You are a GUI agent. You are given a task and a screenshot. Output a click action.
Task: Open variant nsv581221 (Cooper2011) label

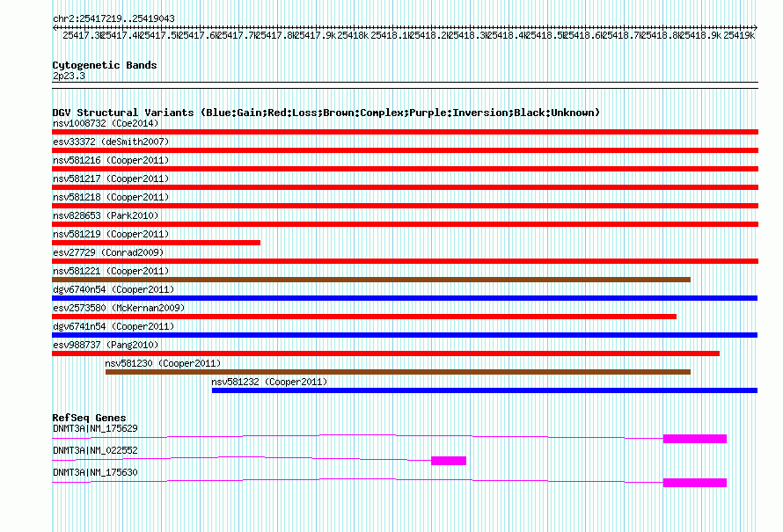111,271
